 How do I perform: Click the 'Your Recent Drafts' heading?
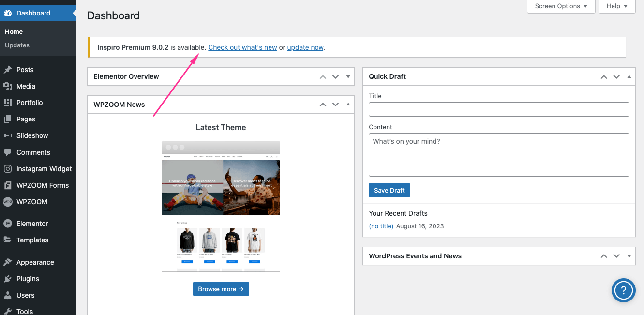(398, 213)
